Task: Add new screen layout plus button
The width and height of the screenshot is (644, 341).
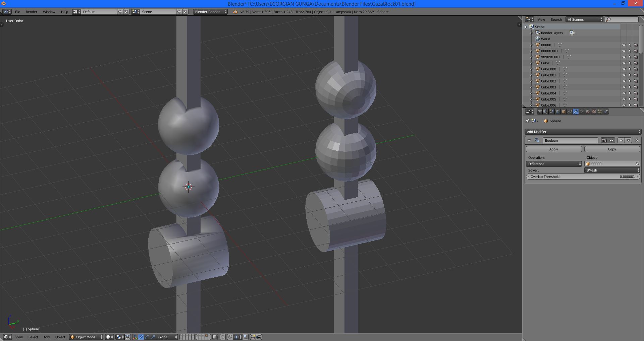Action: click(120, 12)
